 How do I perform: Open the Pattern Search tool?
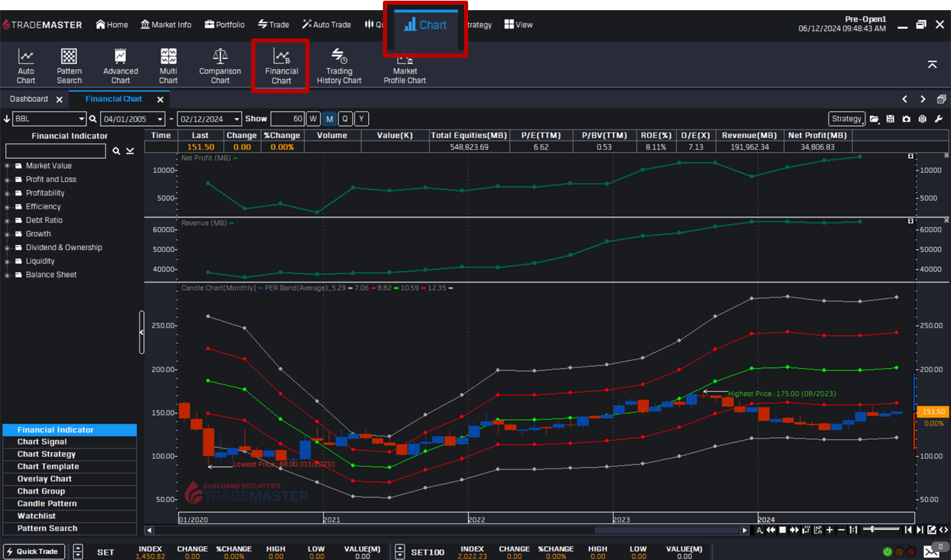click(x=69, y=66)
